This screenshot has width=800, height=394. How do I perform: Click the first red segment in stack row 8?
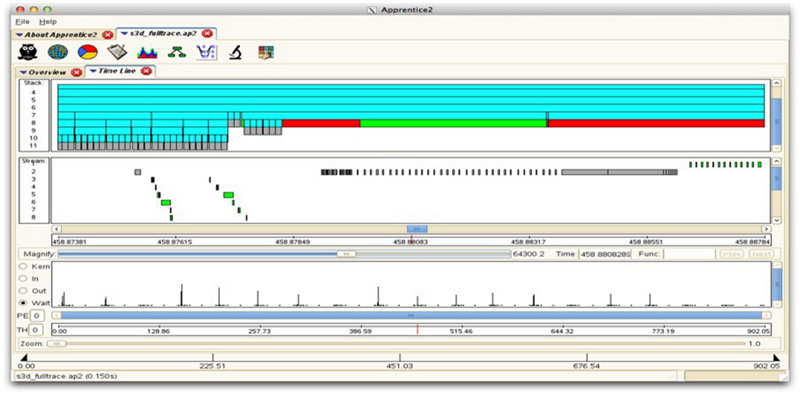pos(321,124)
